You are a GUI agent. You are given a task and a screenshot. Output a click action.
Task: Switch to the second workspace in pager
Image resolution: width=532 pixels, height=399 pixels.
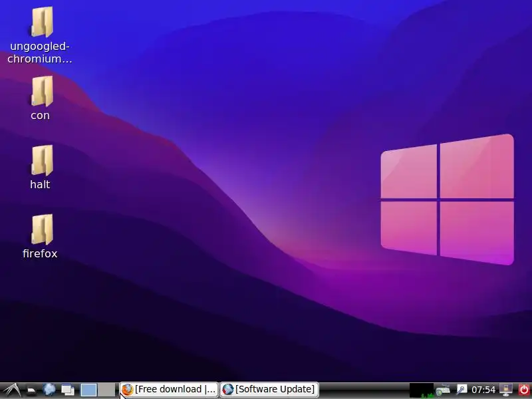coord(106,390)
